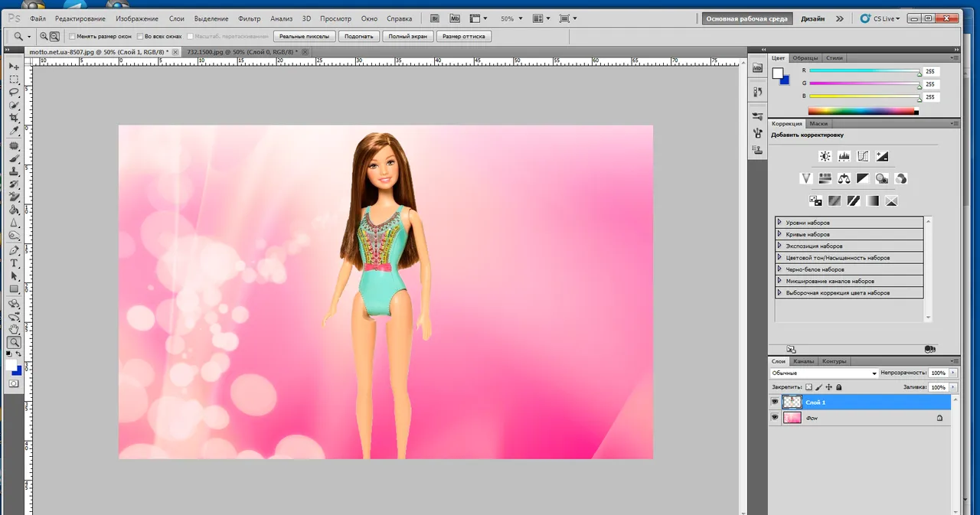
Task: Enable the 'Менять размер окон' checkbox
Action: 73,36
